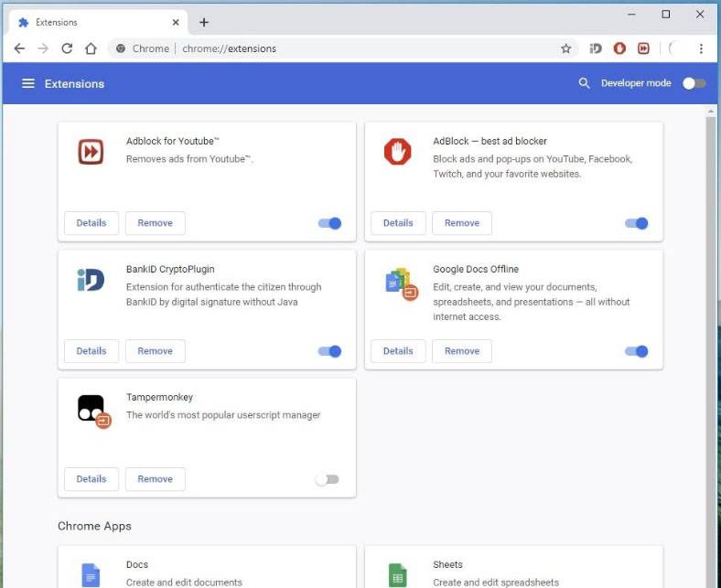Open the Extensions hamburger main menu
This screenshot has height=588, width=721.
28,83
